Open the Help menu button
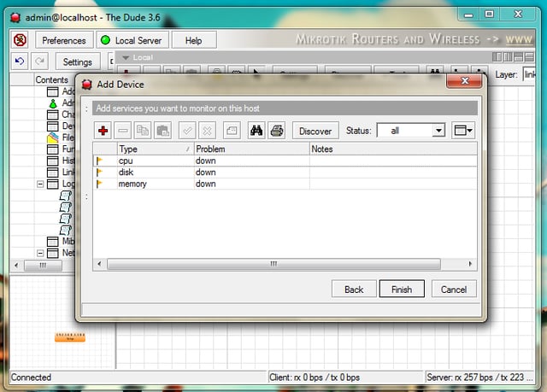The image size is (547, 392). click(x=194, y=40)
